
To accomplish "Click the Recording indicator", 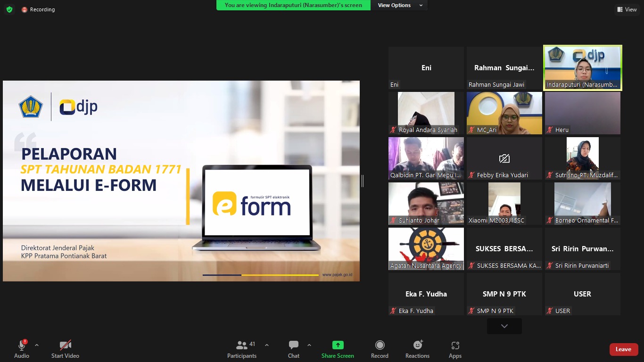I will tap(38, 9).
